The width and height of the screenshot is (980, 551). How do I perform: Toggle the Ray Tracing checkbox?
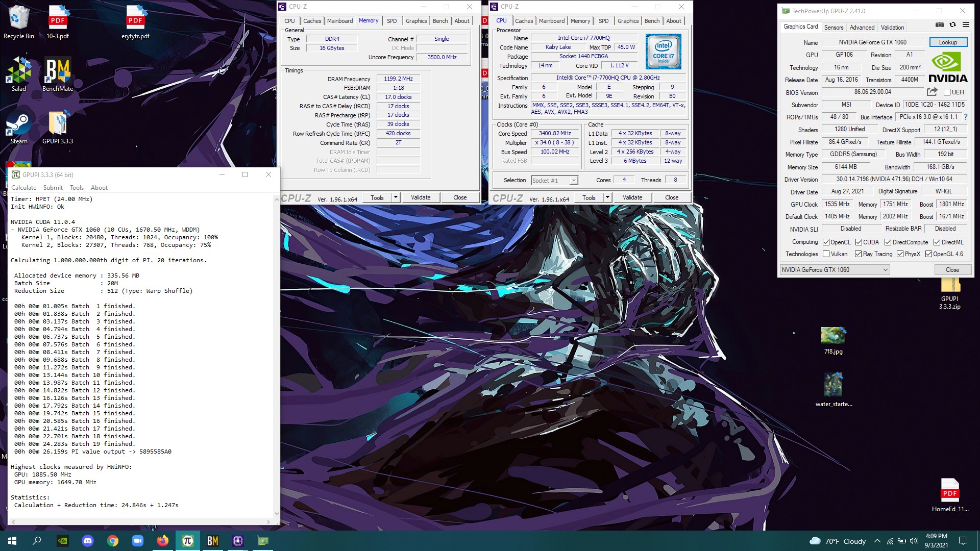click(858, 254)
